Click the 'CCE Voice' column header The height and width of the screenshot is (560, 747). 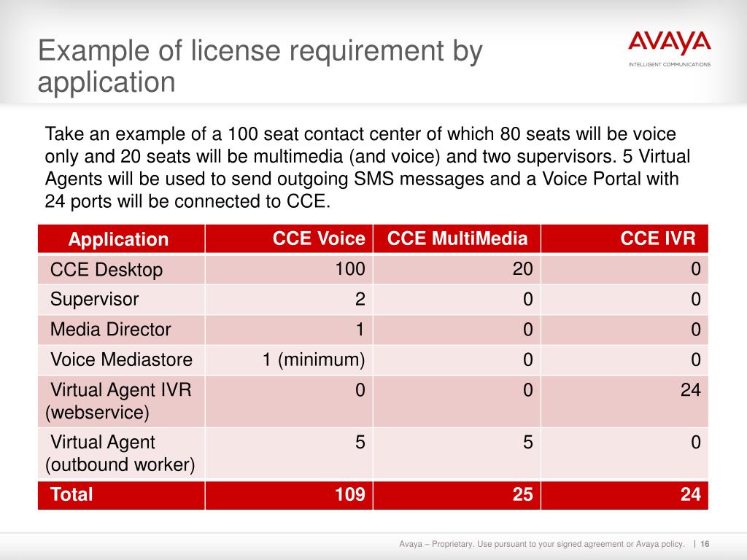(319, 238)
